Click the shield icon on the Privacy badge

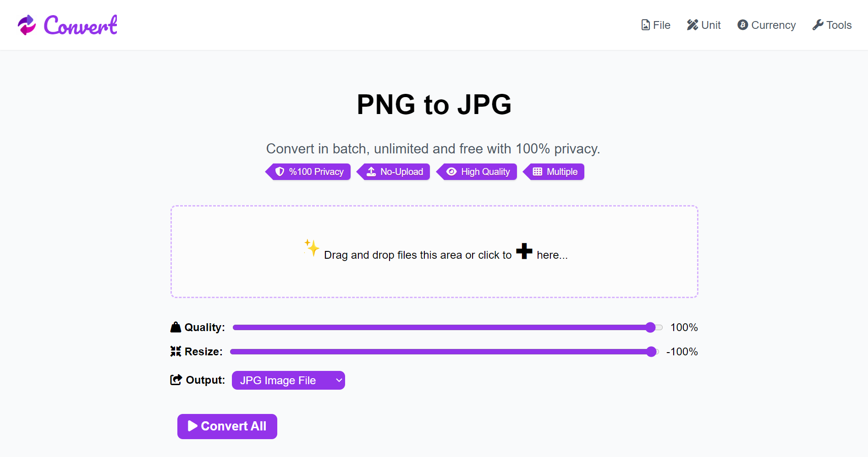click(x=280, y=172)
